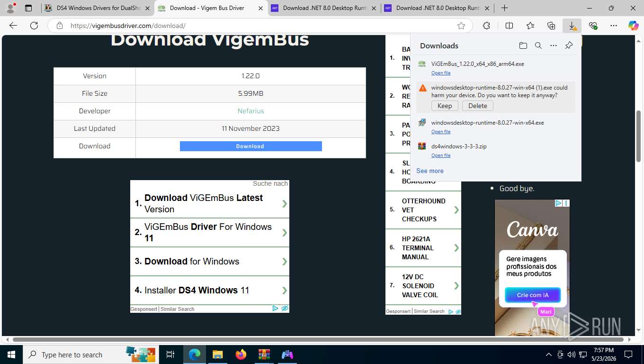644x364 pixels.
Task: Open the Edge profile icon
Action: tap(10, 8)
